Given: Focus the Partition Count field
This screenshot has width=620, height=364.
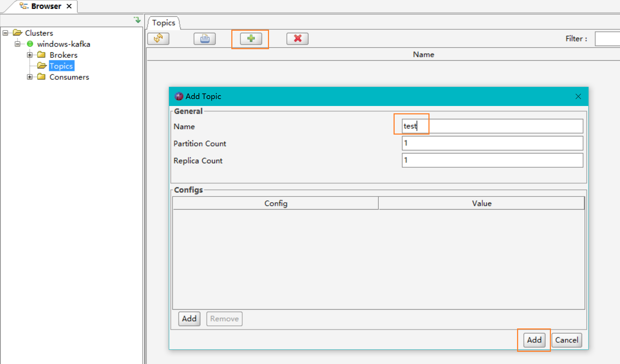Looking at the screenshot, I should 492,143.
